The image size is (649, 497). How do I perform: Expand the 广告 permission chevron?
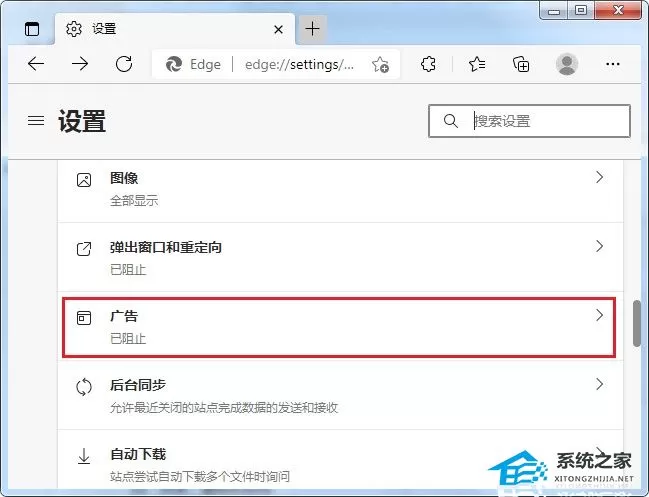pos(599,315)
